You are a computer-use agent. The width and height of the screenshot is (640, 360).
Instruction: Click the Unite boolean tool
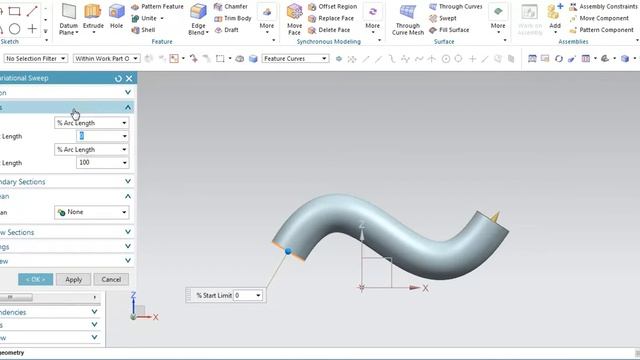[x=144, y=18]
